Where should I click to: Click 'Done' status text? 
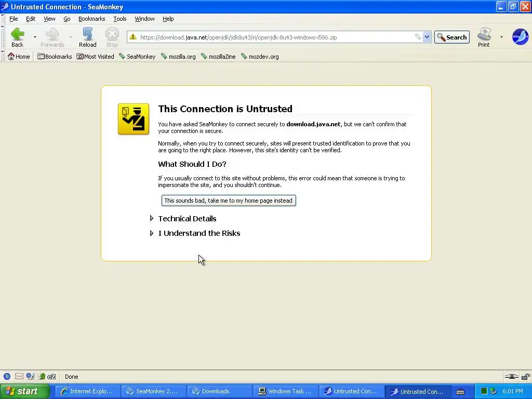coord(72,377)
